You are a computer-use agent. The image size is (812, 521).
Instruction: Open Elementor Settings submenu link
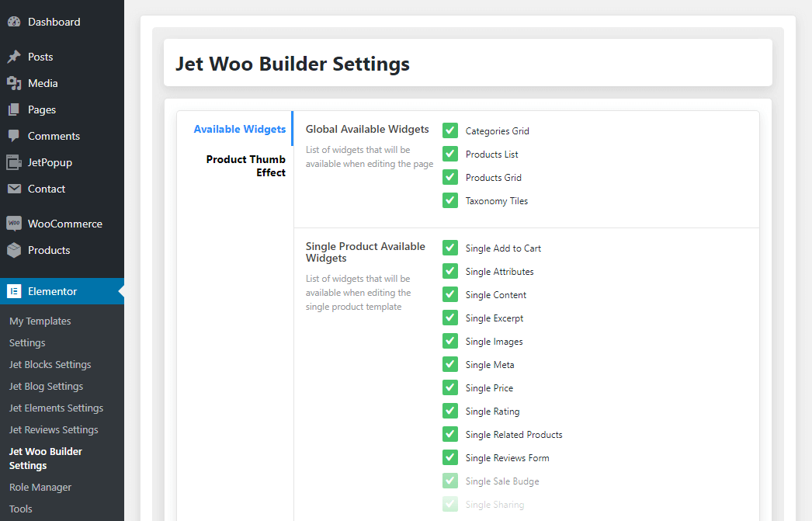(x=27, y=343)
